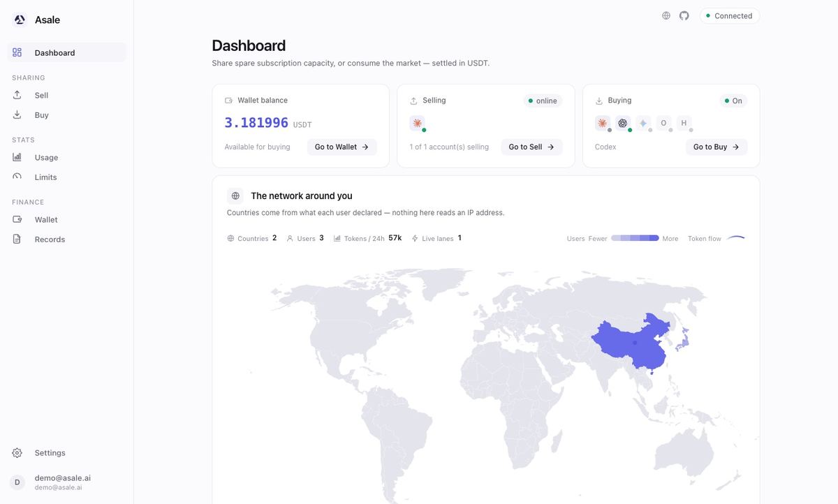Click the Asale logo icon
The width and height of the screenshot is (838, 504).
coord(20,20)
